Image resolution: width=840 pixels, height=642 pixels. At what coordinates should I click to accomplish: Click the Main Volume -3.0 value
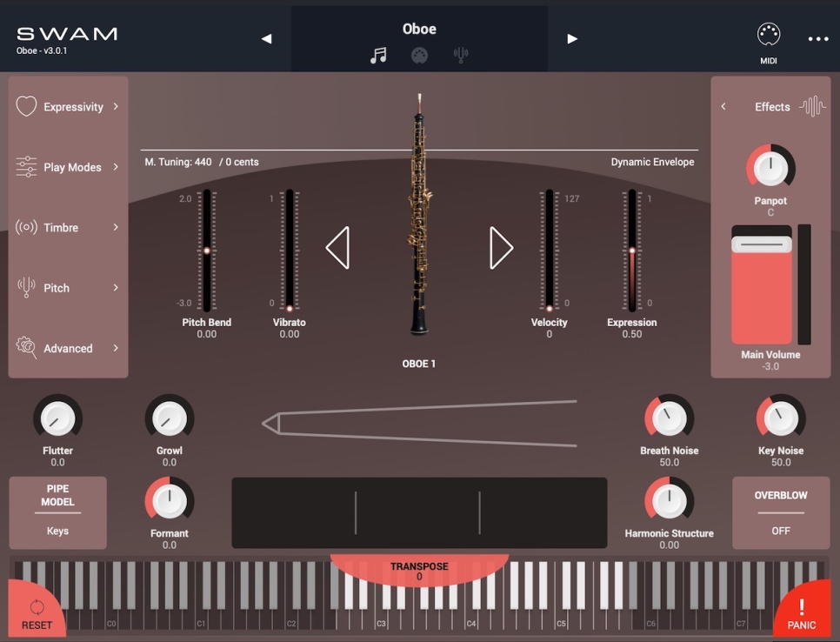(x=770, y=366)
